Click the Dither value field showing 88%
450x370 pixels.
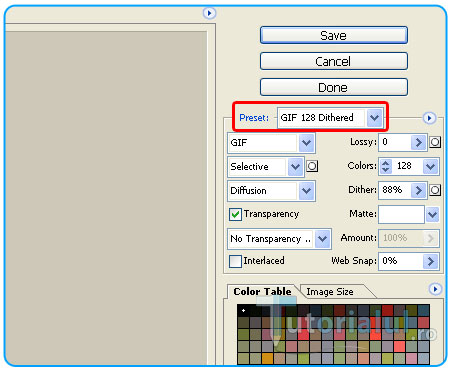point(396,190)
